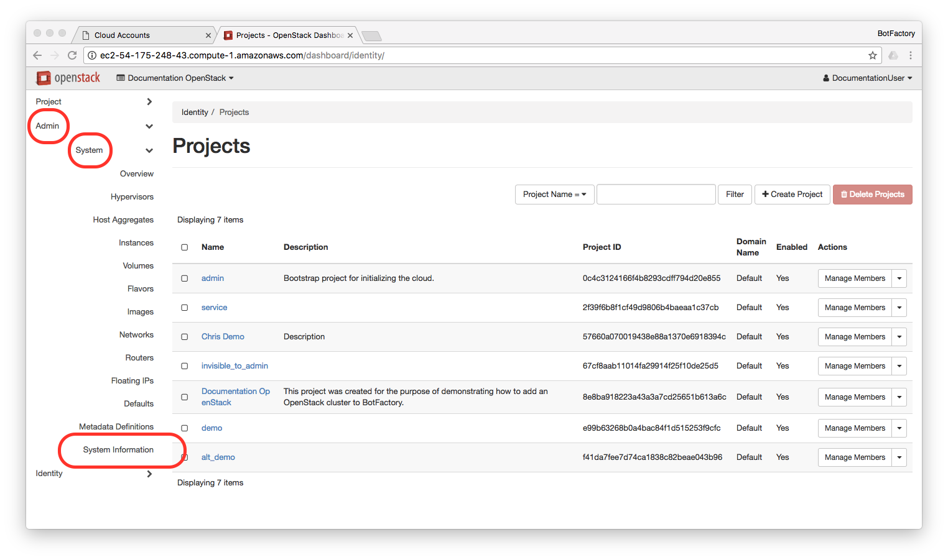Open the Documentation OpenStack project selector
Screen dimensions: 948x560
tap(175, 78)
